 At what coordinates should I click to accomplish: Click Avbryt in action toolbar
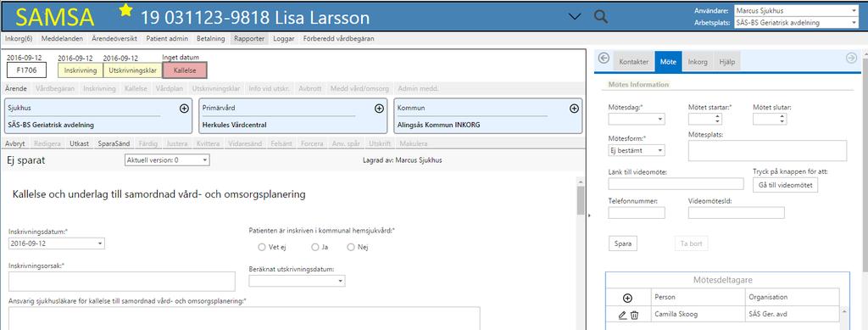tap(15, 143)
